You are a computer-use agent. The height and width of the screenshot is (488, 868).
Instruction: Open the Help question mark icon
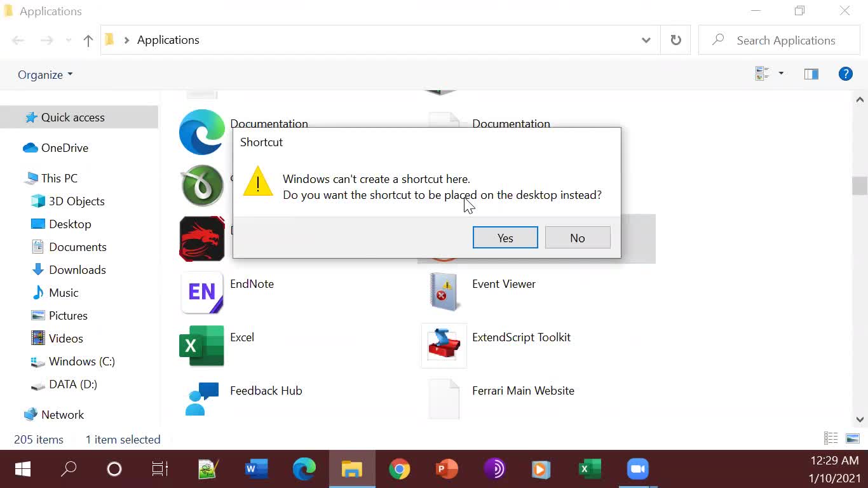coord(845,74)
